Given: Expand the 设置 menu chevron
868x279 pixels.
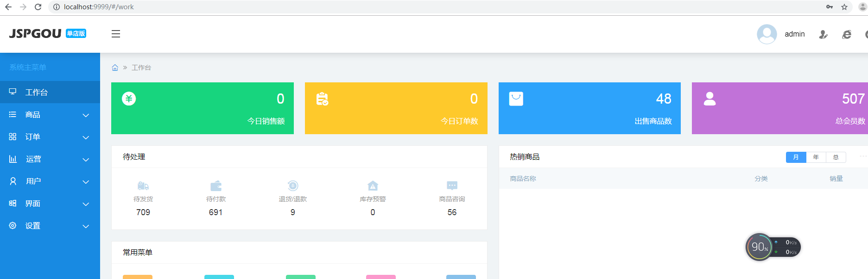Looking at the screenshot, I should click(86, 226).
